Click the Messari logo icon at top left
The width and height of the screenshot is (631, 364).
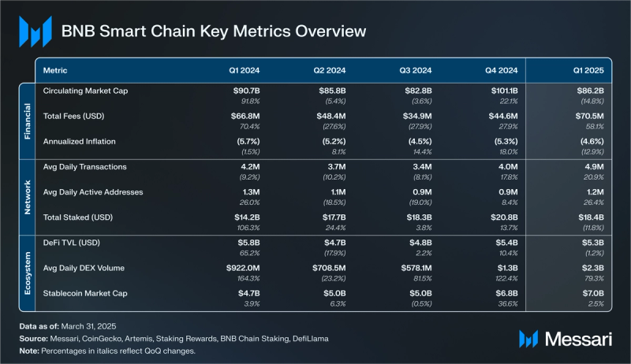(35, 32)
